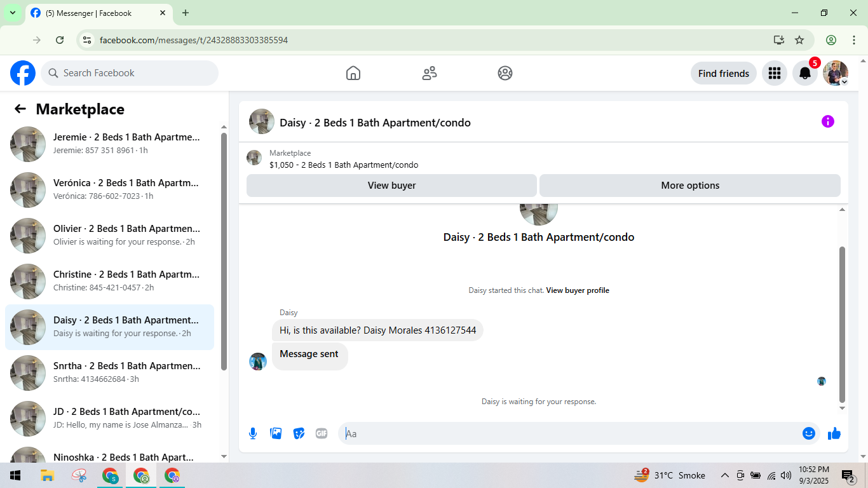This screenshot has height=488, width=868.
Task: Click the facebook.com address bar URL
Action: [194, 40]
